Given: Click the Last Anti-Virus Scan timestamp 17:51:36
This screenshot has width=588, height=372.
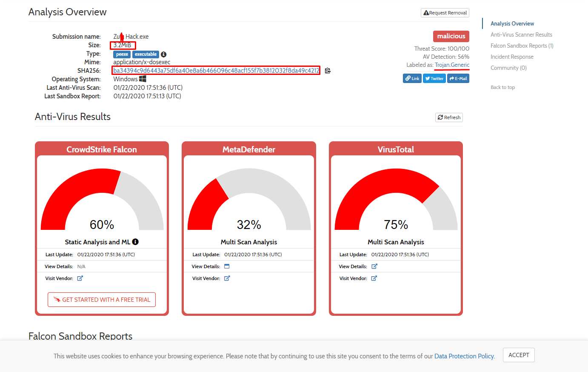Looking at the screenshot, I should coord(148,88).
